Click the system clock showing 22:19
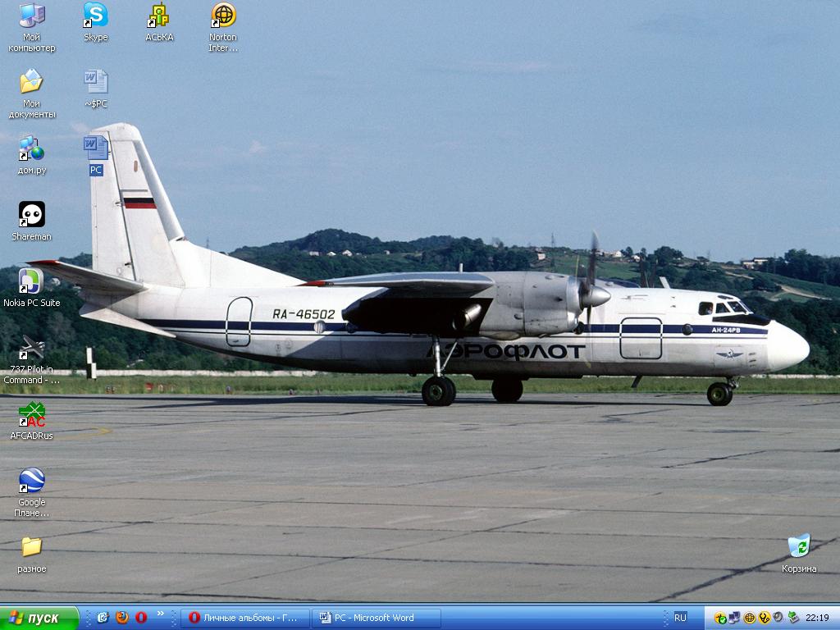This screenshot has width=840, height=630. [x=817, y=618]
